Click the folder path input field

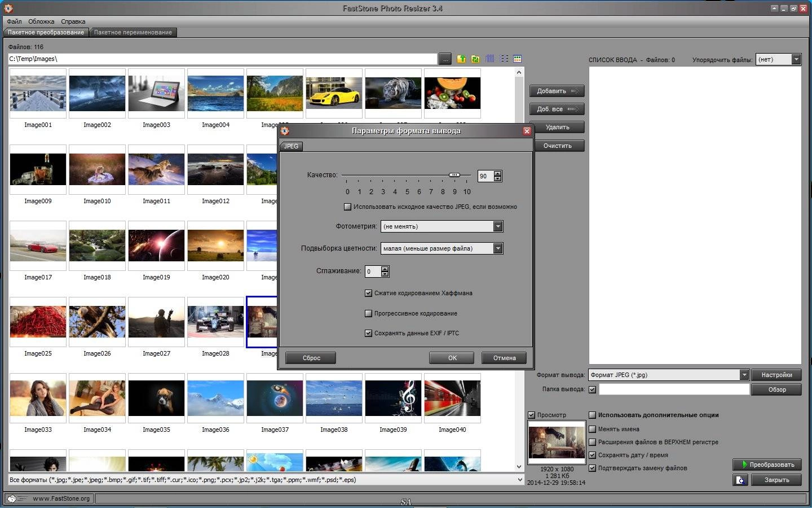(x=222, y=59)
